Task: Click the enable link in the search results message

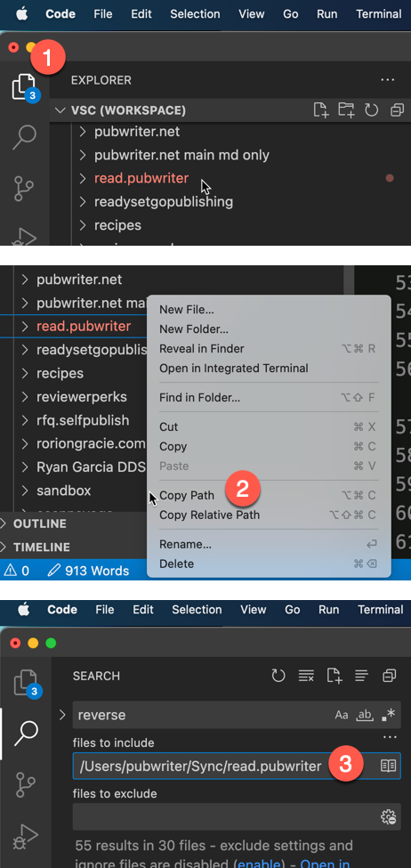Action: coord(258,863)
